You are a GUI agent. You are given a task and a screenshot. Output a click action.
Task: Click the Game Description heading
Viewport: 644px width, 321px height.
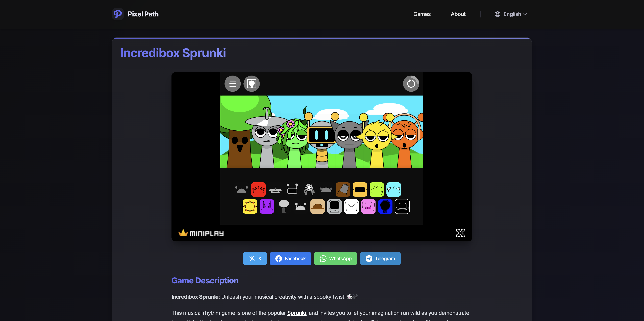point(205,281)
